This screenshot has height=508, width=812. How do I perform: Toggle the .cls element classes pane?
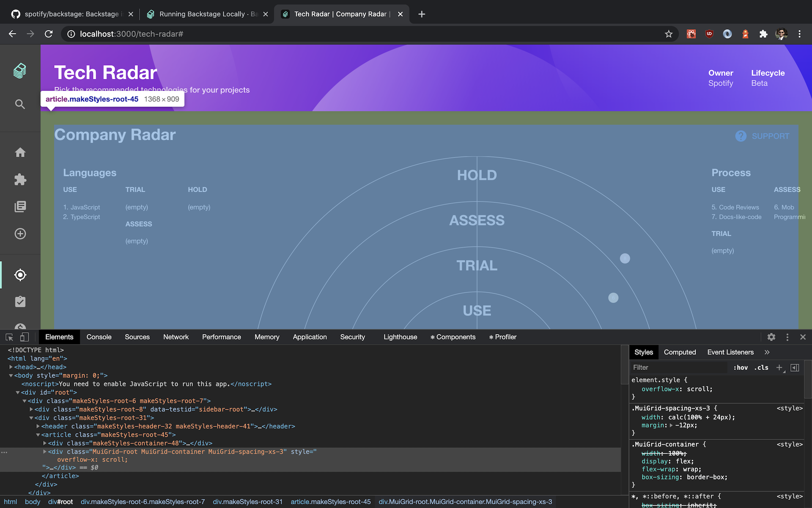click(x=761, y=367)
